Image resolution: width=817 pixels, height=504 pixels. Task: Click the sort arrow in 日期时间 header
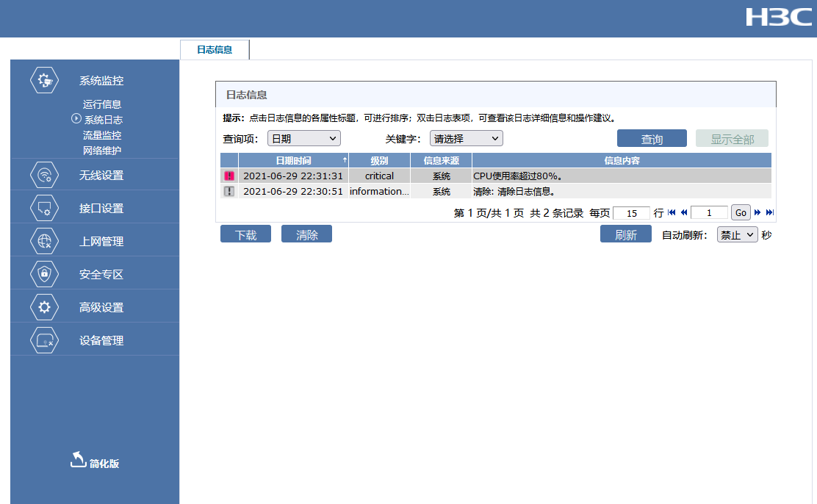point(345,159)
